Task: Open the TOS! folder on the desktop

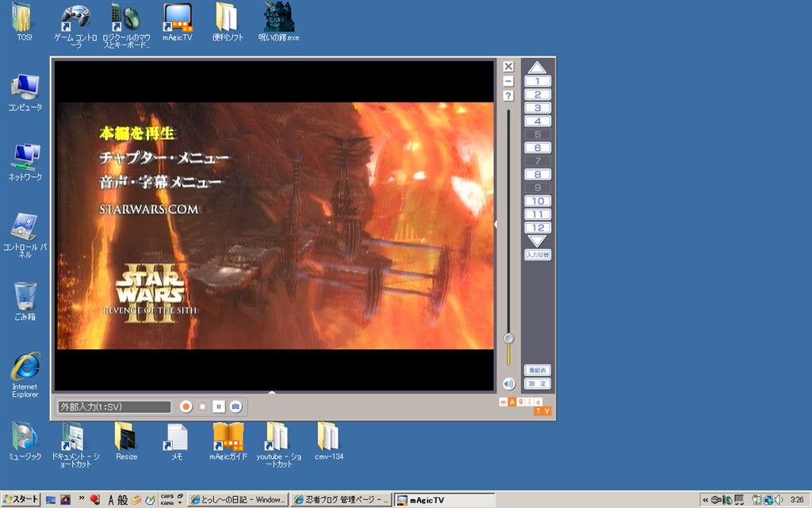Action: [x=24, y=21]
